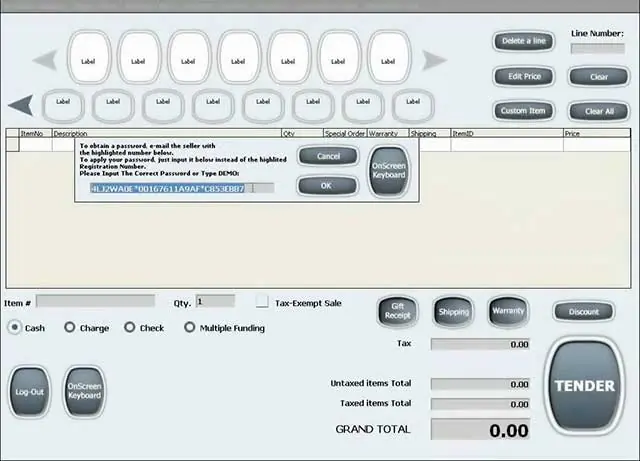
Task: Click the Warranty button
Action: pyautogui.click(x=508, y=311)
